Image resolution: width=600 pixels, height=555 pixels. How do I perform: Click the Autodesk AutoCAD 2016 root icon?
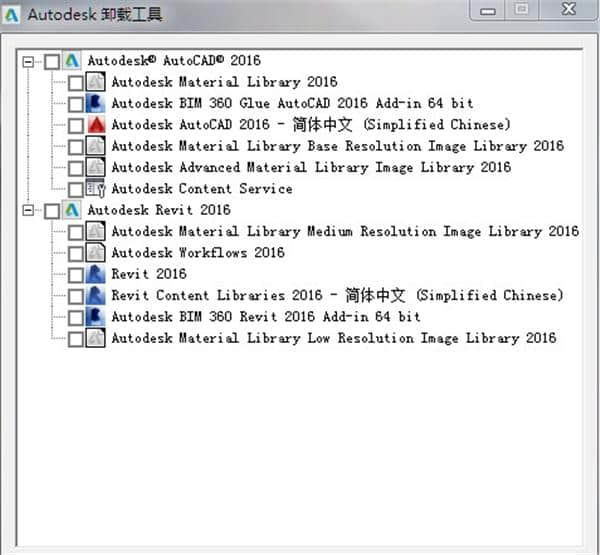[x=71, y=61]
